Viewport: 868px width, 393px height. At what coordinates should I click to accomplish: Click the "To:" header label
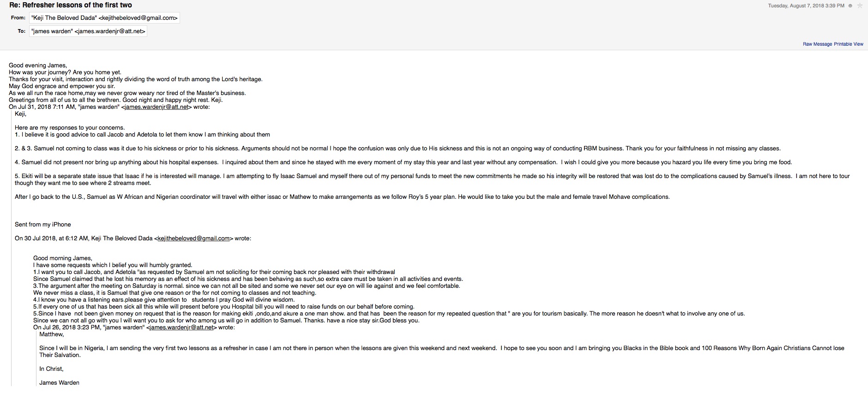[x=22, y=31]
